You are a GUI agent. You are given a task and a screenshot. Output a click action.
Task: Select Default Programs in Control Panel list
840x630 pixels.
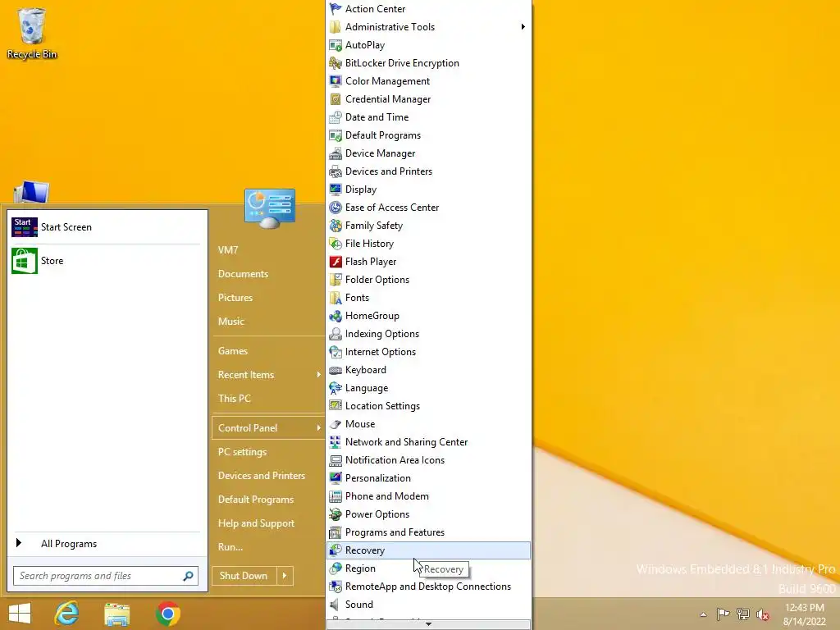(428, 135)
